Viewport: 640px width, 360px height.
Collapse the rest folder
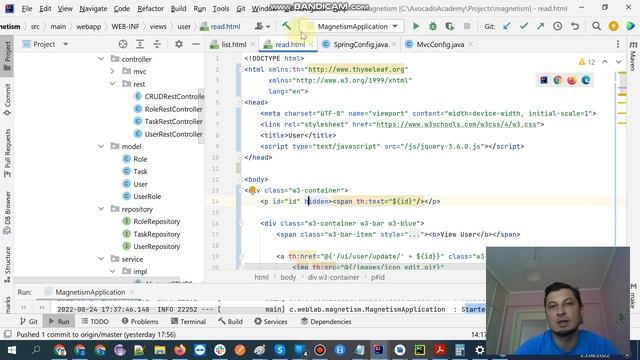click(x=112, y=84)
